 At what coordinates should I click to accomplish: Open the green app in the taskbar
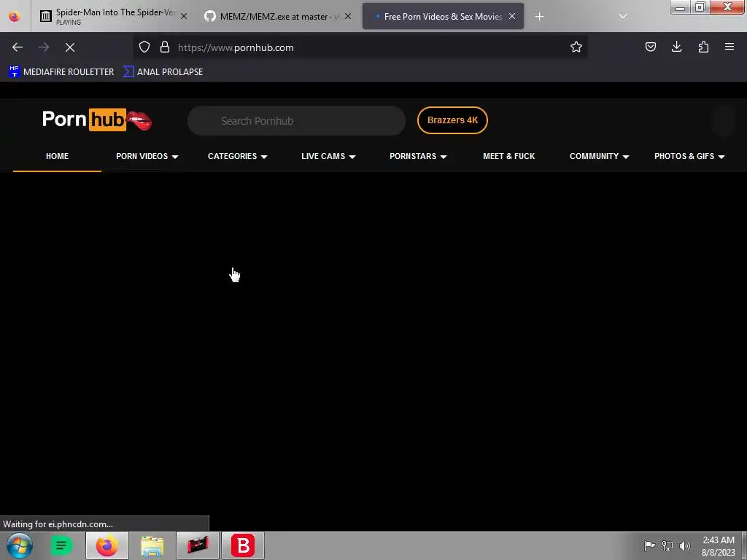61,545
